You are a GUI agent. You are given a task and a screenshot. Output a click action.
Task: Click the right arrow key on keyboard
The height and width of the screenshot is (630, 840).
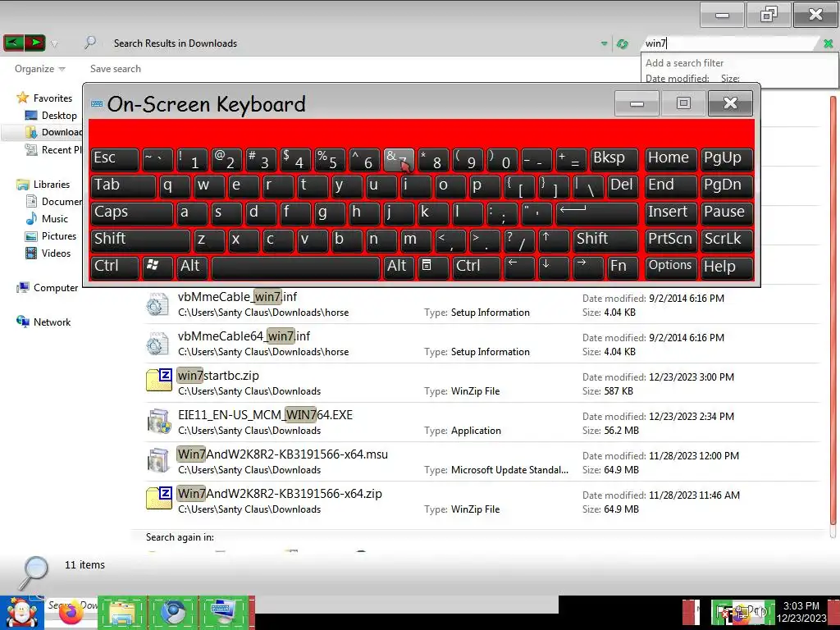[x=588, y=267]
